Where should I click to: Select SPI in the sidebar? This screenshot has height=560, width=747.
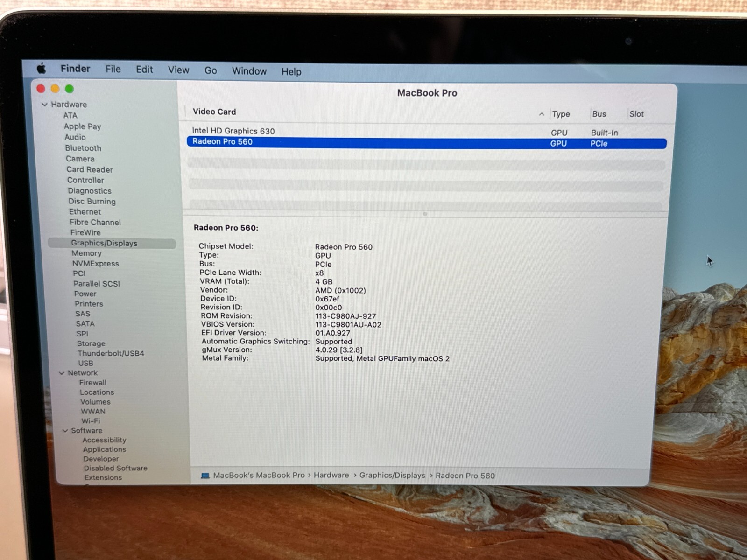click(82, 333)
